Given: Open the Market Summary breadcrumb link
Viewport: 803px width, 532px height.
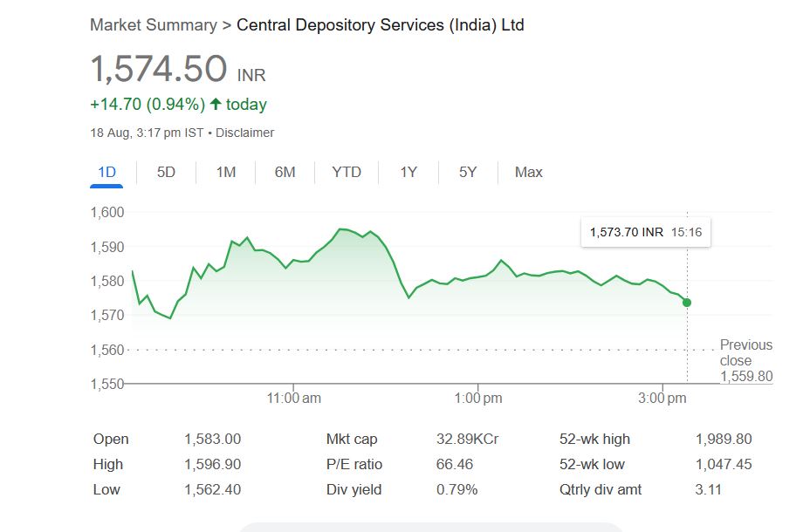Looking at the screenshot, I should click(x=153, y=25).
